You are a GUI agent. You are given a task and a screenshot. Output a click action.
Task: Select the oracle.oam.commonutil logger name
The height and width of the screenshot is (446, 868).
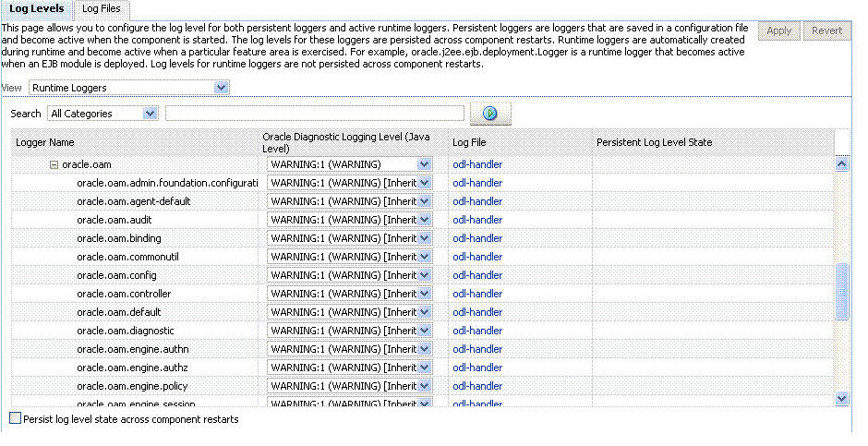click(x=127, y=257)
